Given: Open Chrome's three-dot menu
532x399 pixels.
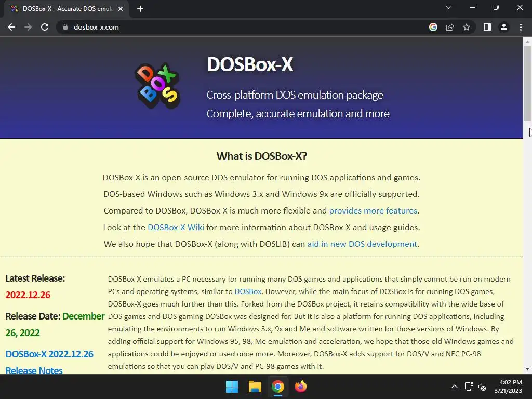Looking at the screenshot, I should (521, 27).
